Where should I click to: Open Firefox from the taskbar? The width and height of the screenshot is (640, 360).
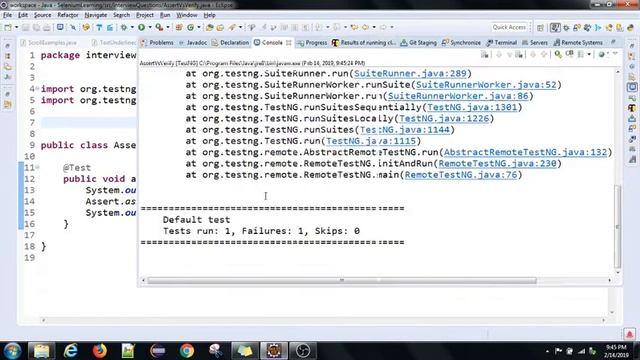pyautogui.click(x=100, y=351)
